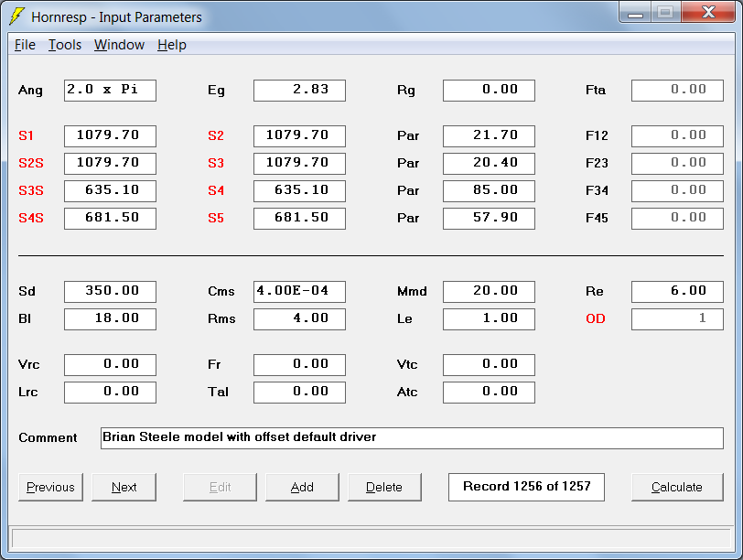The width and height of the screenshot is (743, 560).
Task: Click the Par field with 21.70
Action: point(489,136)
